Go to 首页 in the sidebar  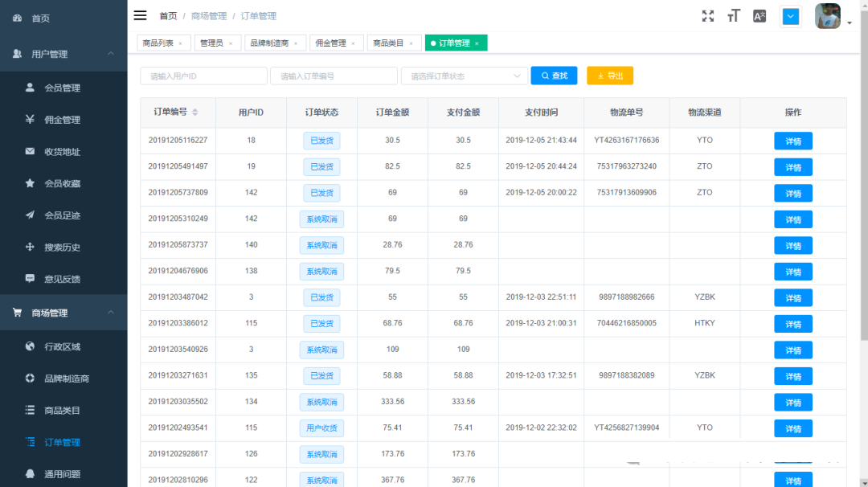click(40, 18)
